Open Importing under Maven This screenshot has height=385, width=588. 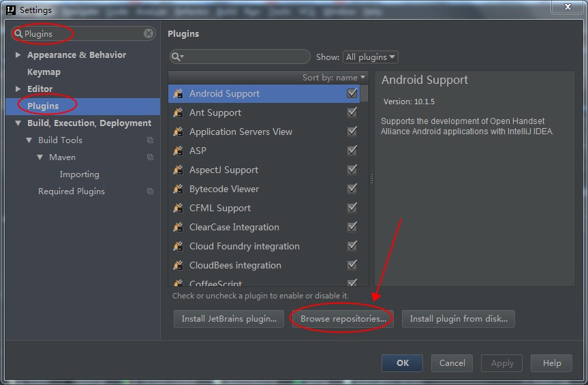[x=80, y=174]
